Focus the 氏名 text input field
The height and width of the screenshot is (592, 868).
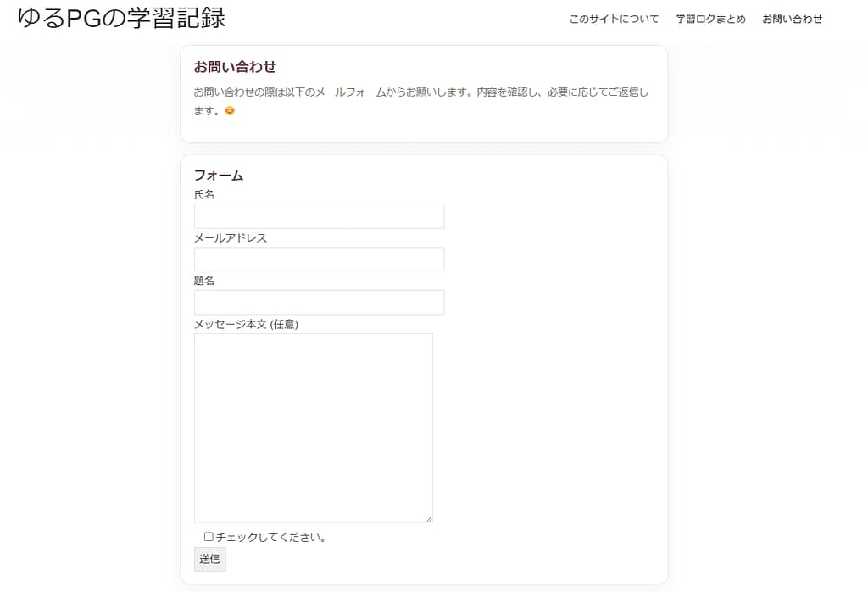coord(319,216)
